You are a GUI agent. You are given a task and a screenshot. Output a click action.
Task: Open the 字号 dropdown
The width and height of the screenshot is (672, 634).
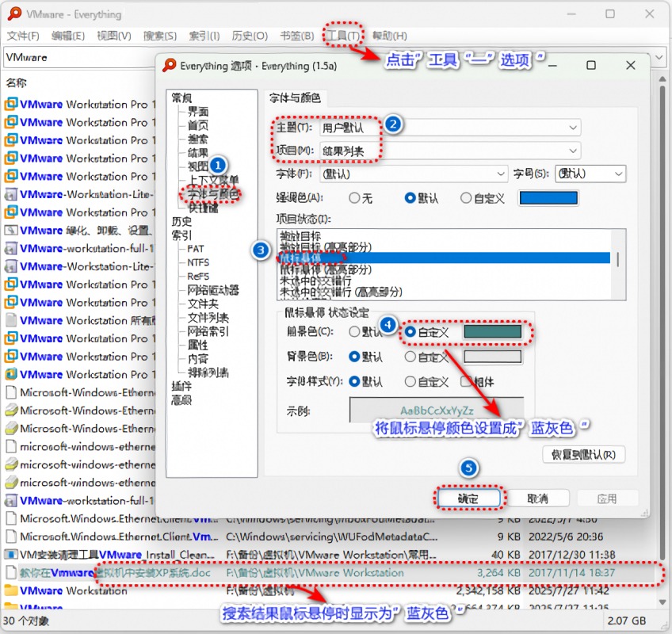(590, 174)
